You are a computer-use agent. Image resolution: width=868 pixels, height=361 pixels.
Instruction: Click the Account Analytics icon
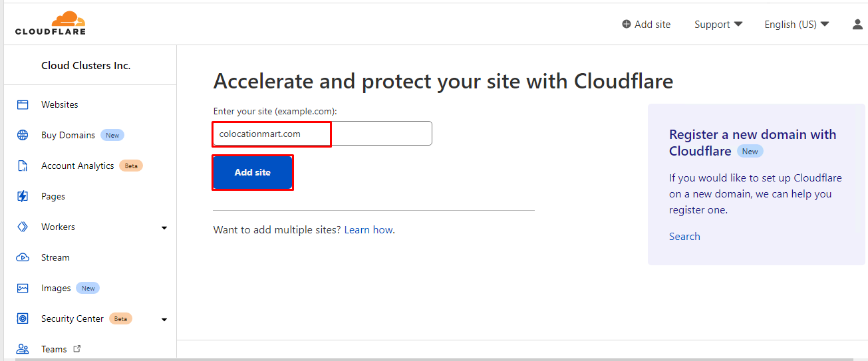coord(23,166)
